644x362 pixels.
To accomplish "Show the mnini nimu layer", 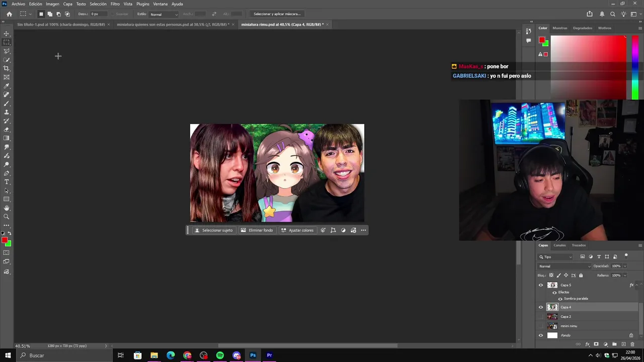I will pyautogui.click(x=541, y=326).
